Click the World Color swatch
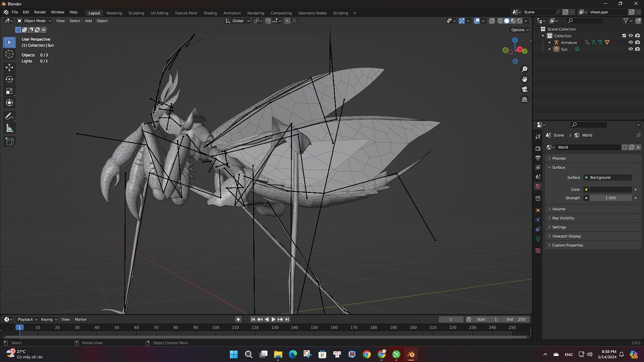This screenshot has height=362, width=644. click(x=611, y=189)
